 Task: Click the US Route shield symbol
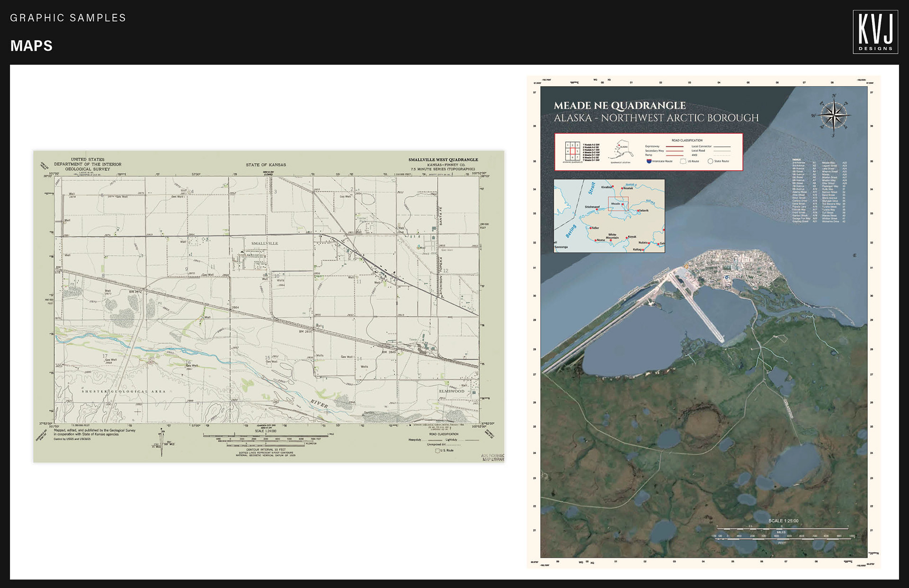coord(683,161)
